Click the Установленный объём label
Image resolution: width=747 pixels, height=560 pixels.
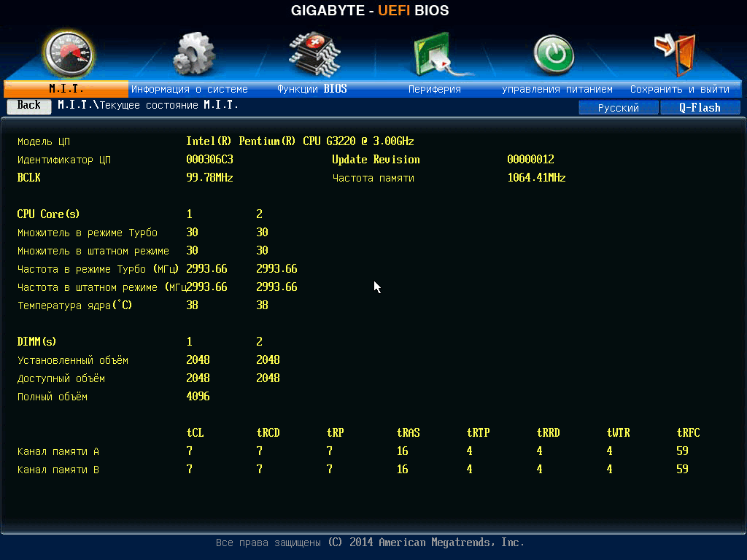(x=72, y=360)
